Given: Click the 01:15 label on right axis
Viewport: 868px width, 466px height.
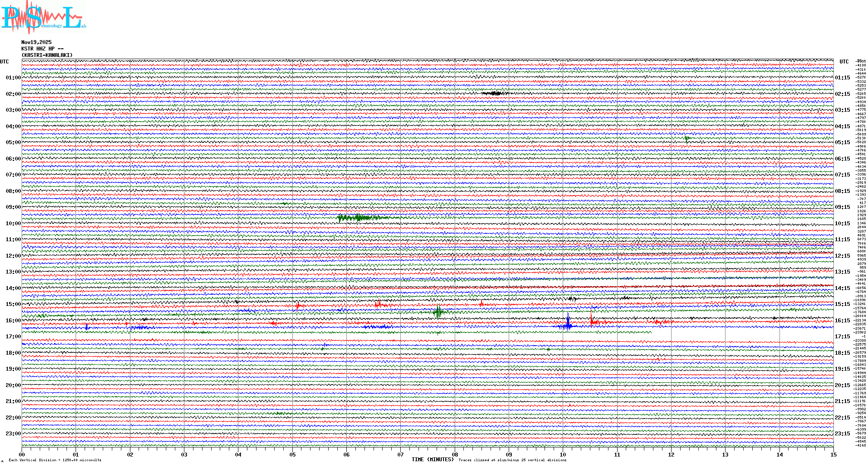Looking at the screenshot, I should (842, 78).
